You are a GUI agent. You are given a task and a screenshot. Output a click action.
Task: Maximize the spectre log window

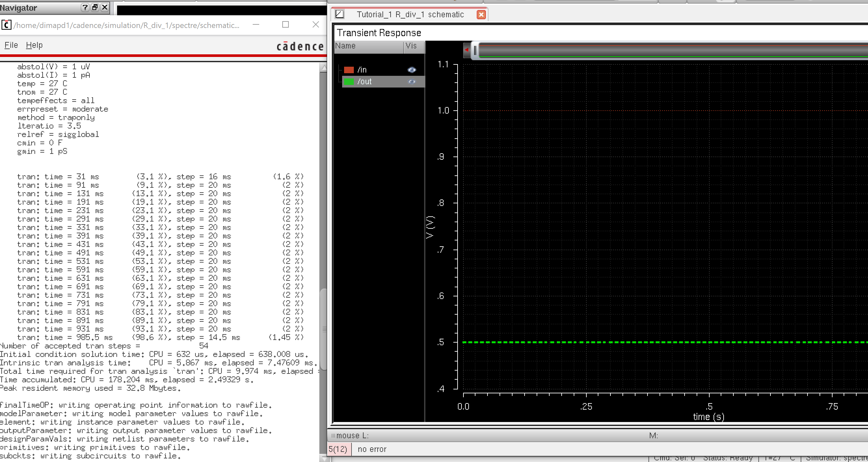(x=286, y=25)
